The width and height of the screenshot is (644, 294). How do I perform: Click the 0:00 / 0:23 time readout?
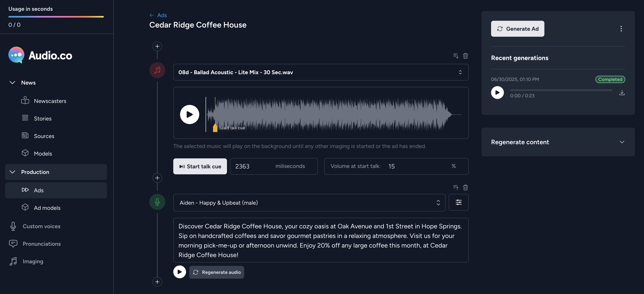point(522,96)
